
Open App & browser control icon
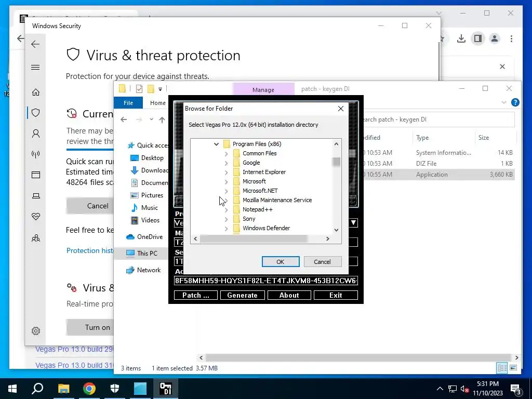(36, 175)
